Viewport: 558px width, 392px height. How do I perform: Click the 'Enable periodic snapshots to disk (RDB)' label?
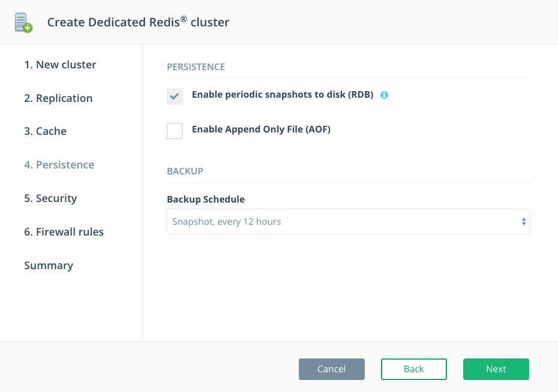coord(283,95)
